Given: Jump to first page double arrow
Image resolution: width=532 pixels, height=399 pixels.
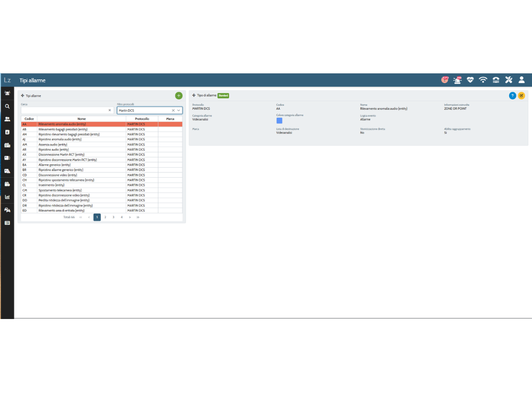Looking at the screenshot, I should (81, 217).
